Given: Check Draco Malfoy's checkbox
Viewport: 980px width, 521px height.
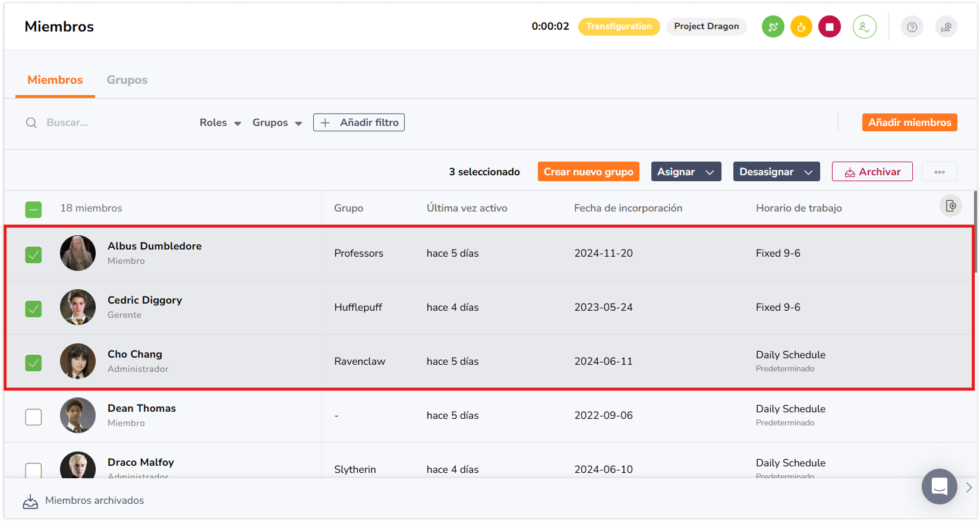Looking at the screenshot, I should pyautogui.click(x=33, y=471).
